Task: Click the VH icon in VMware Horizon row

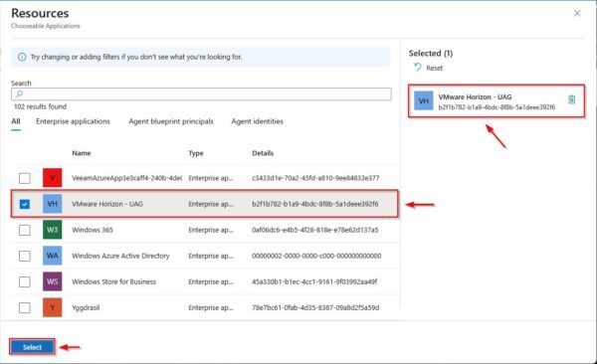Action: [x=52, y=204]
